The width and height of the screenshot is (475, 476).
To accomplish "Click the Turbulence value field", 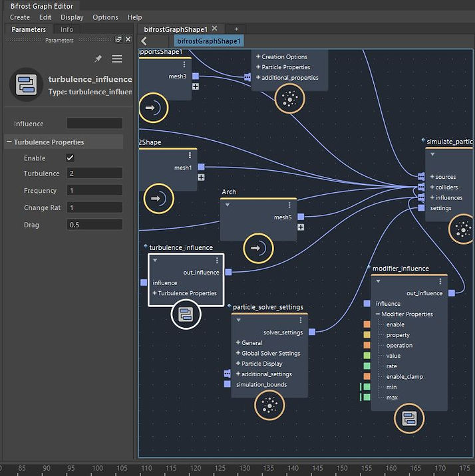I will [94, 173].
